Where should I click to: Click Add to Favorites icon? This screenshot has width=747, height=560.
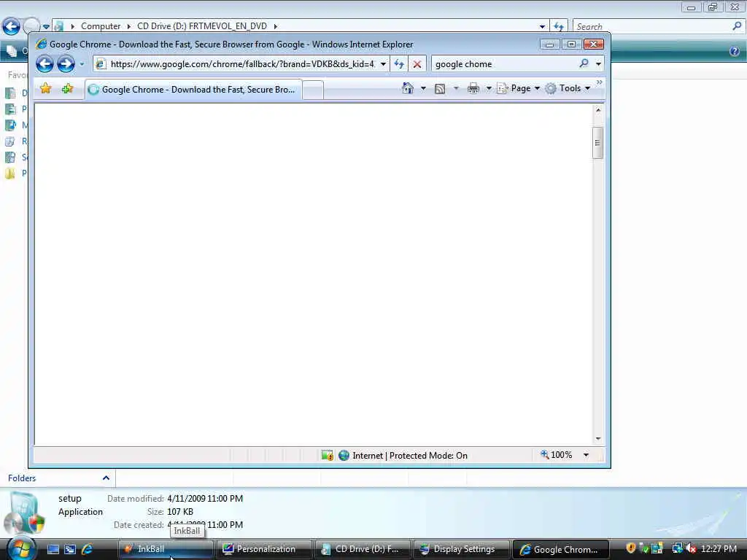pyautogui.click(x=67, y=88)
